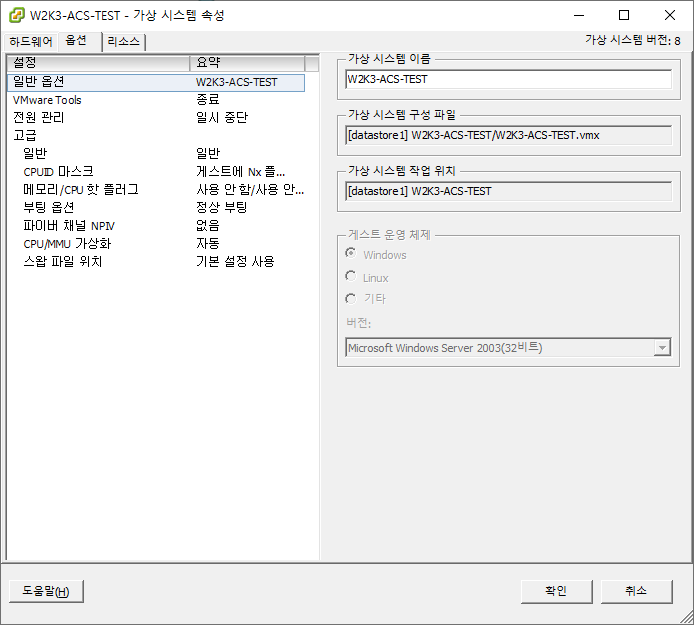The height and width of the screenshot is (625, 694).
Task: Click the 가상 시스템 버전: 8 label
Action: (632, 41)
